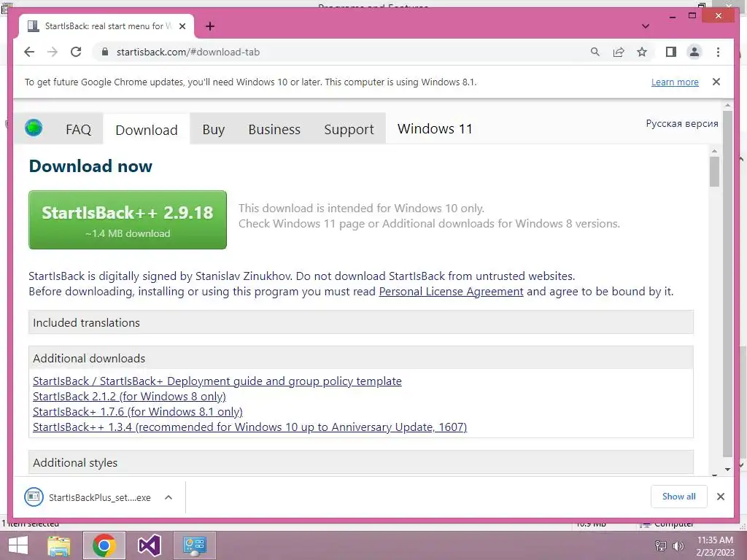Go back to the previous page
This screenshot has width=747, height=560.
click(x=29, y=52)
